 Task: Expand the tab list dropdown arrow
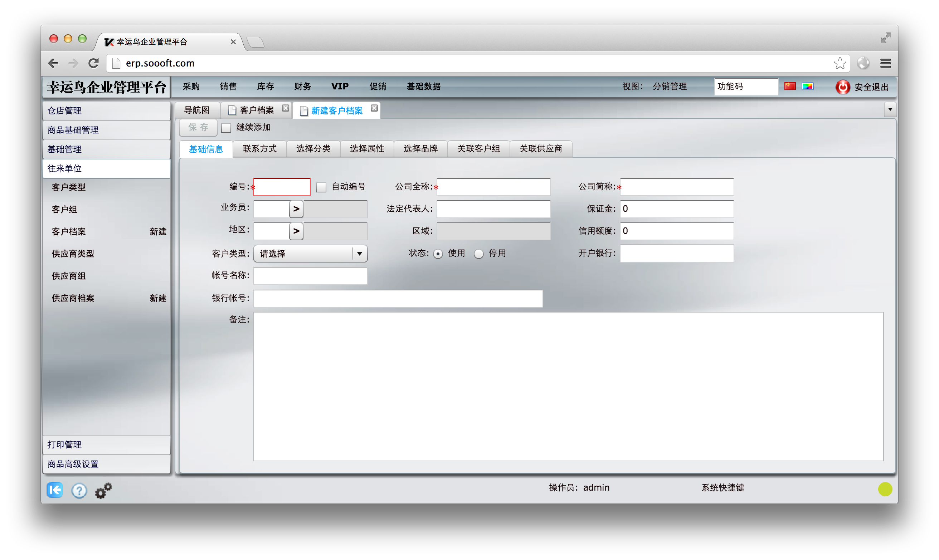pos(890,109)
